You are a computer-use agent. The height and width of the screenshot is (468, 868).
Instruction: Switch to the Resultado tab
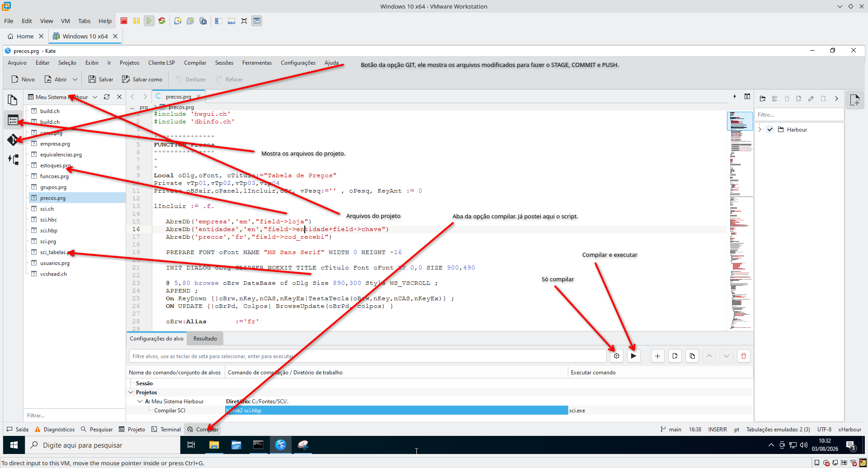pos(205,339)
